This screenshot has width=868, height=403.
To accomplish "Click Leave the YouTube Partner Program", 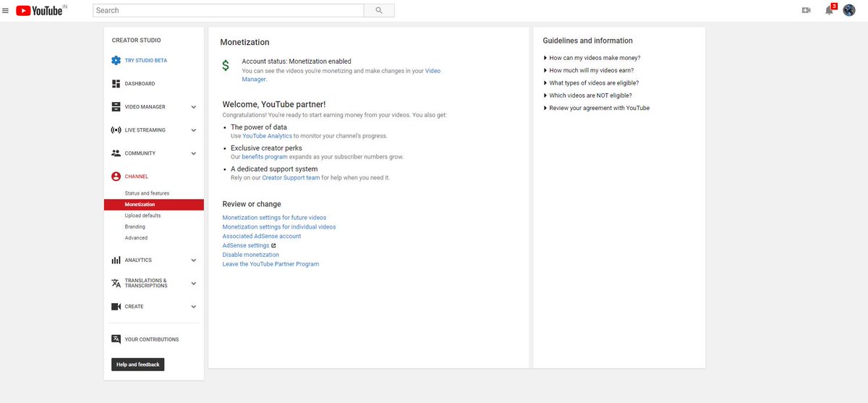I will 271,264.
